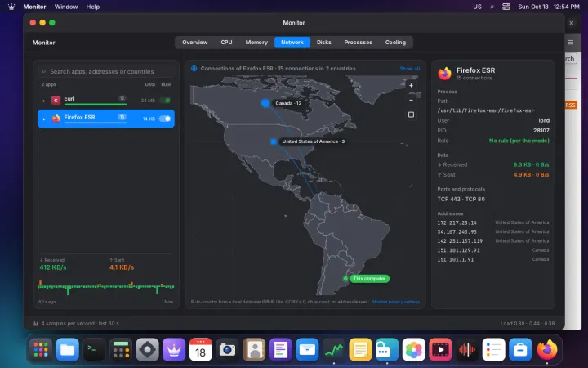Open the Photos flower icon in dock
This screenshot has width=588, height=368.
pos(413,350)
